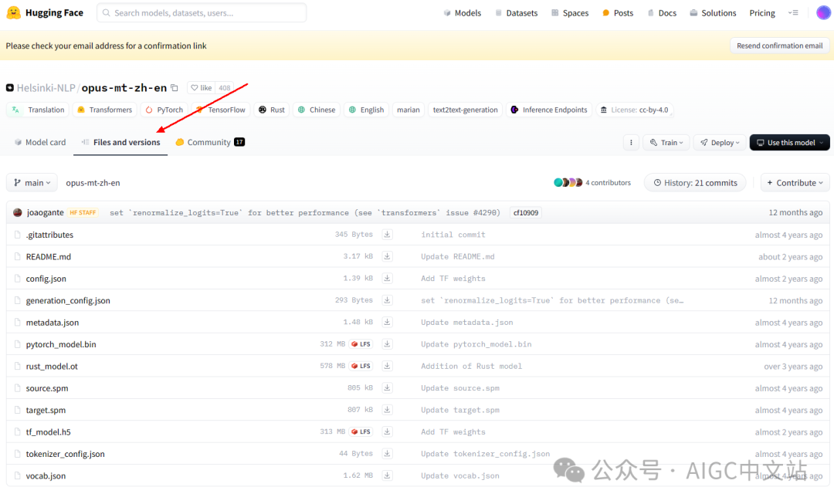Expand the main branch selector
The image size is (834, 504).
click(32, 182)
